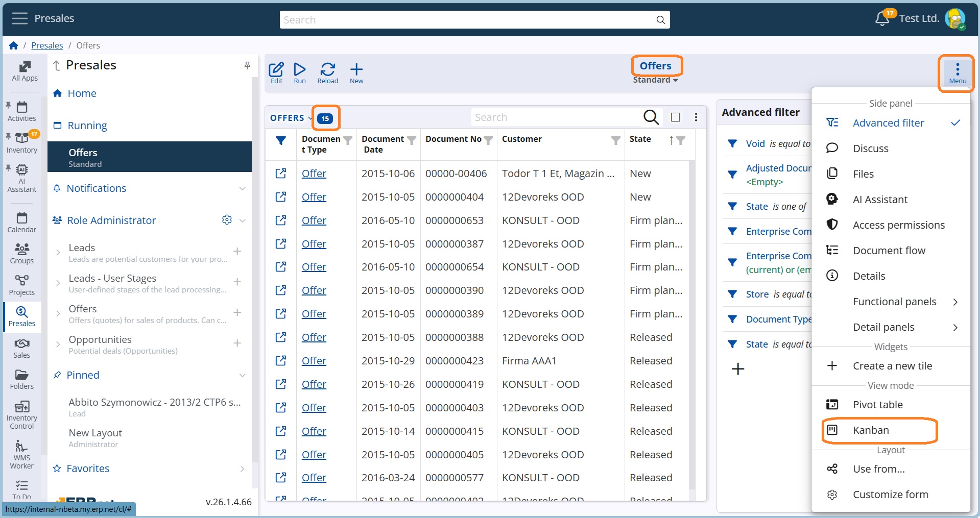Open the Detail panels submenu

tap(891, 327)
